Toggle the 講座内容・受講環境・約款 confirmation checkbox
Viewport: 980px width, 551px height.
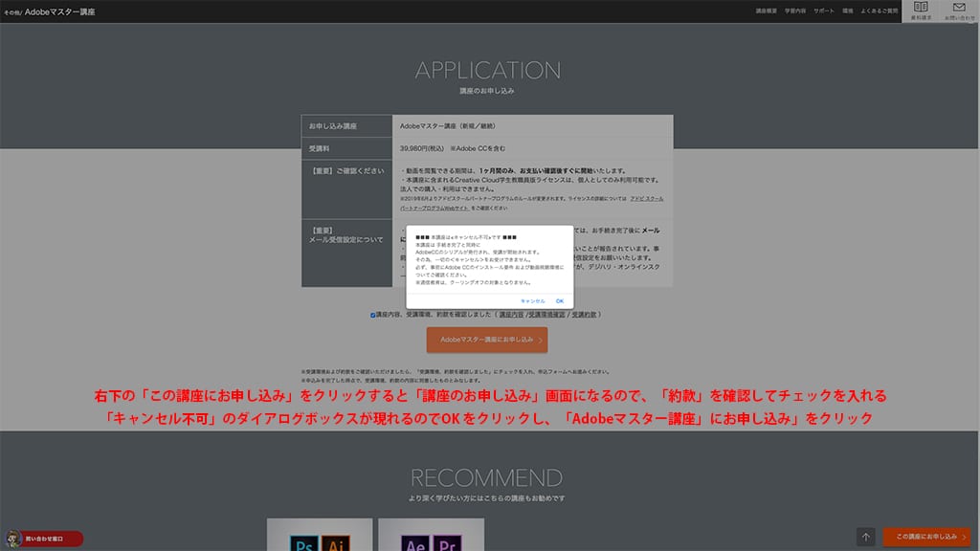(x=372, y=316)
